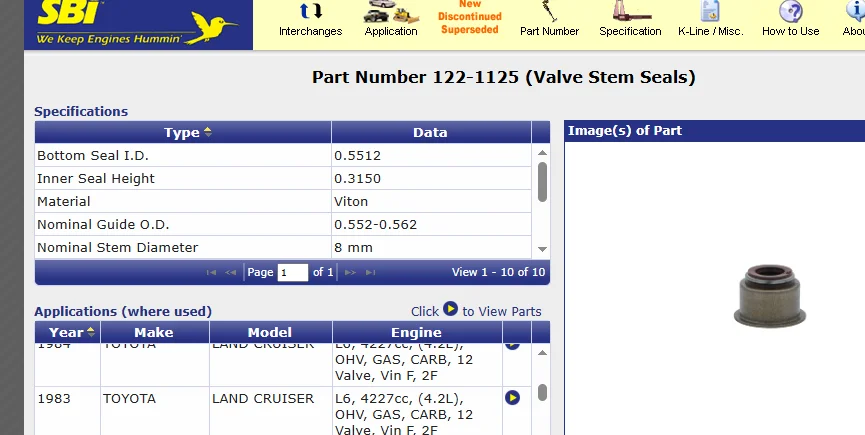This screenshot has width=865, height=435.
Task: Click the Interchanges menu label
Action: click(311, 31)
